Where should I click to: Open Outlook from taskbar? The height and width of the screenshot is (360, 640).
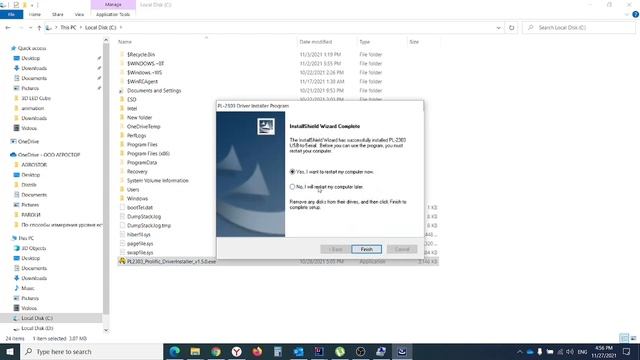298,351
